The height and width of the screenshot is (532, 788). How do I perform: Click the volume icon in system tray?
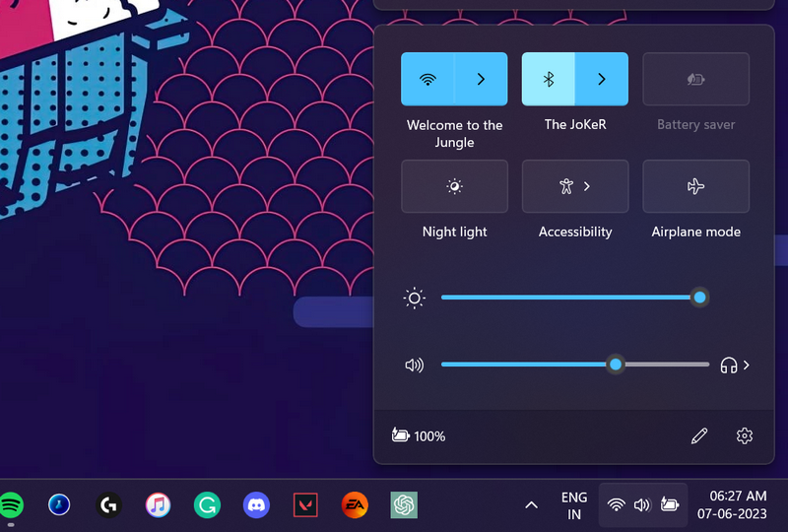(x=642, y=504)
